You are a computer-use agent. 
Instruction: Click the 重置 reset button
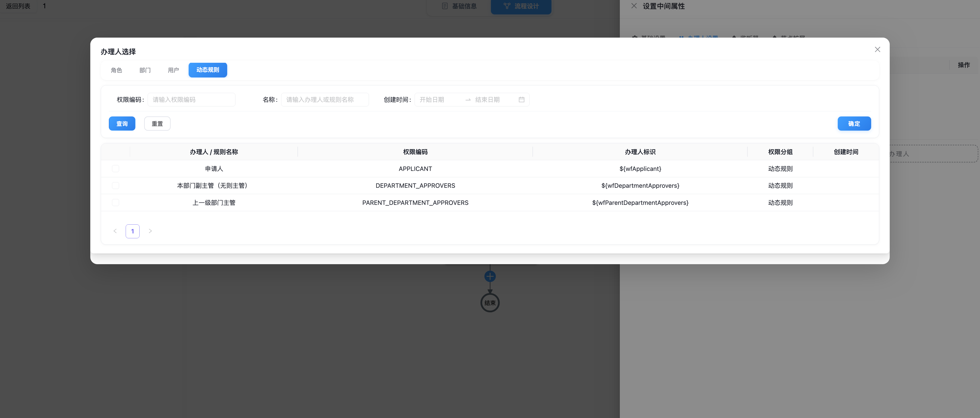(x=157, y=124)
